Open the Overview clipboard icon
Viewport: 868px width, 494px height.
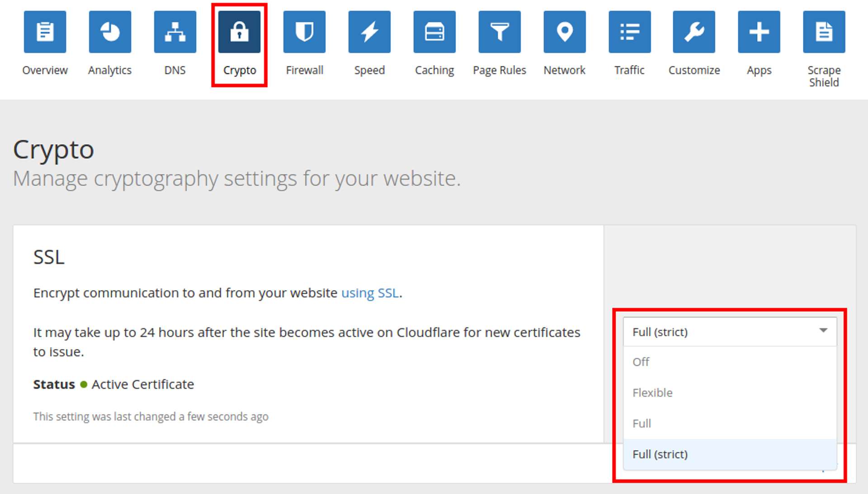[x=45, y=32]
